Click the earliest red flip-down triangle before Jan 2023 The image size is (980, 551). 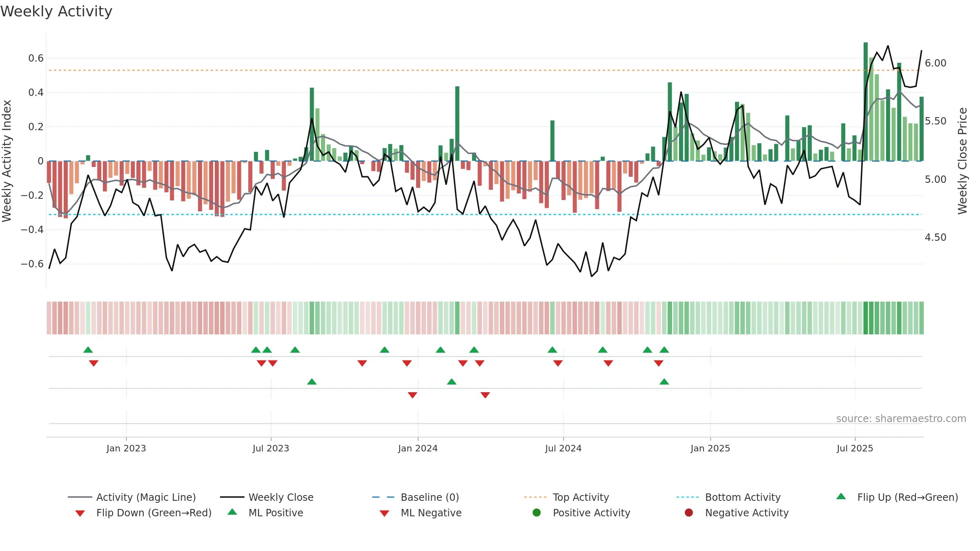point(94,363)
